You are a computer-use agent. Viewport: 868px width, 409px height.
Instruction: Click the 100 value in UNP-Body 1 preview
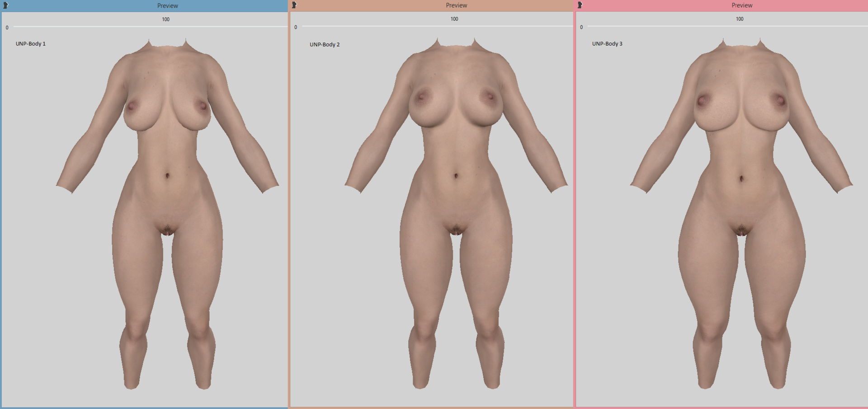[x=166, y=19]
